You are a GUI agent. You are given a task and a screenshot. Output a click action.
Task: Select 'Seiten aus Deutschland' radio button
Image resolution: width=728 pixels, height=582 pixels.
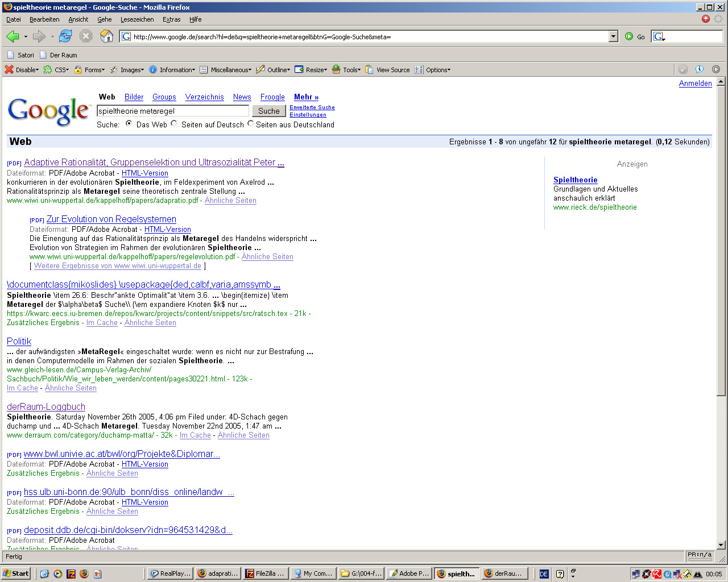tap(250, 123)
